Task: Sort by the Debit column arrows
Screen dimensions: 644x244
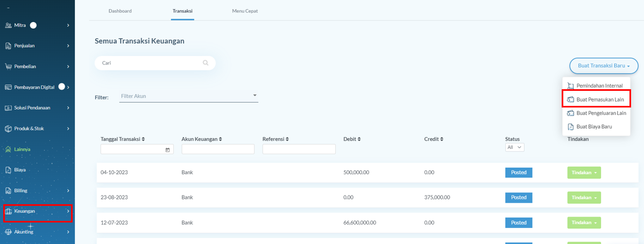Action: click(359, 139)
